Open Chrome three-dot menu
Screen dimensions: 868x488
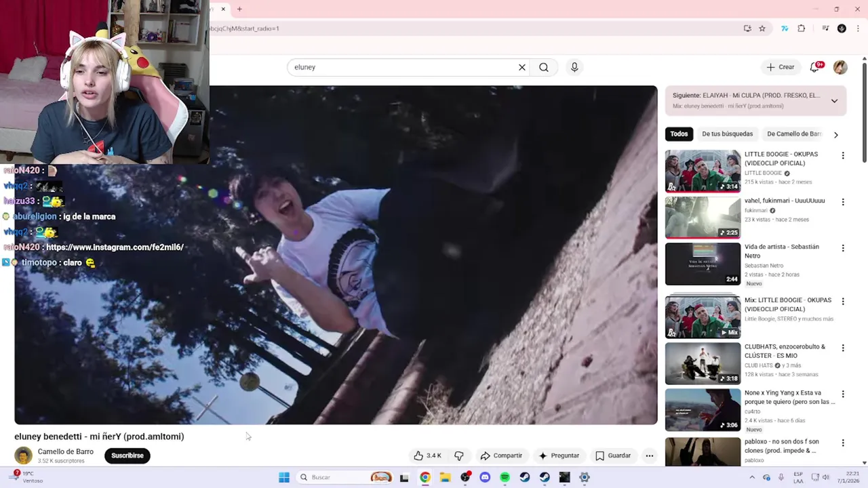(x=859, y=28)
